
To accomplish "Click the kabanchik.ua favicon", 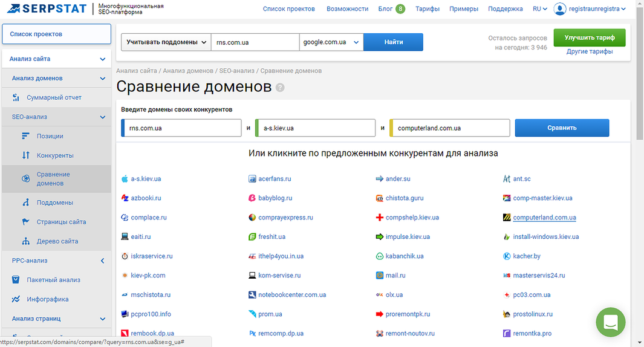I will 380,256.
